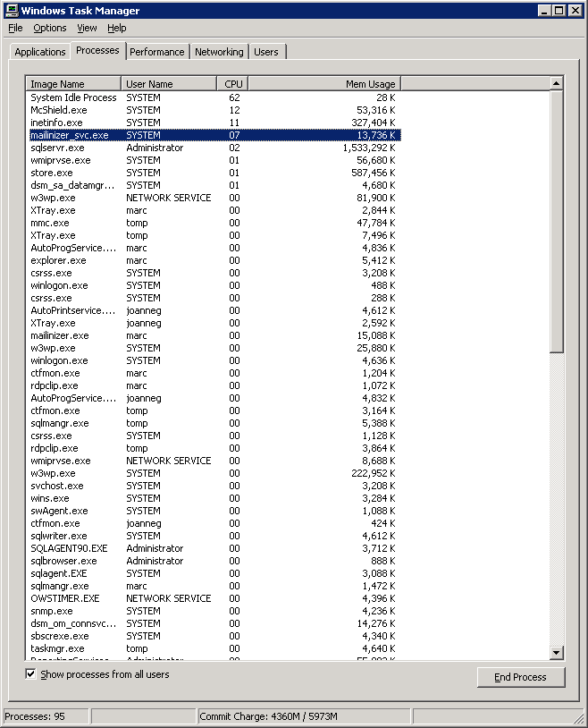
Task: Select rdpclip.exe owned by marc
Action: (x=214, y=385)
